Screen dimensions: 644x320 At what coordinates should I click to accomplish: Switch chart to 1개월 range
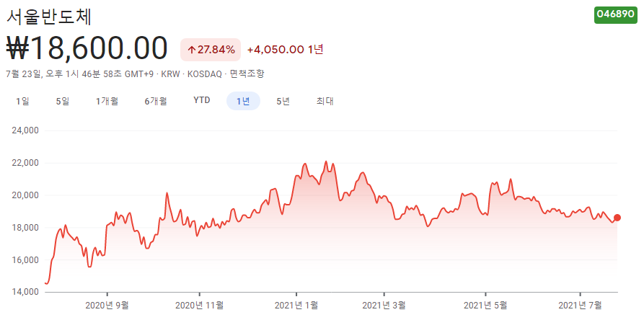(x=107, y=101)
